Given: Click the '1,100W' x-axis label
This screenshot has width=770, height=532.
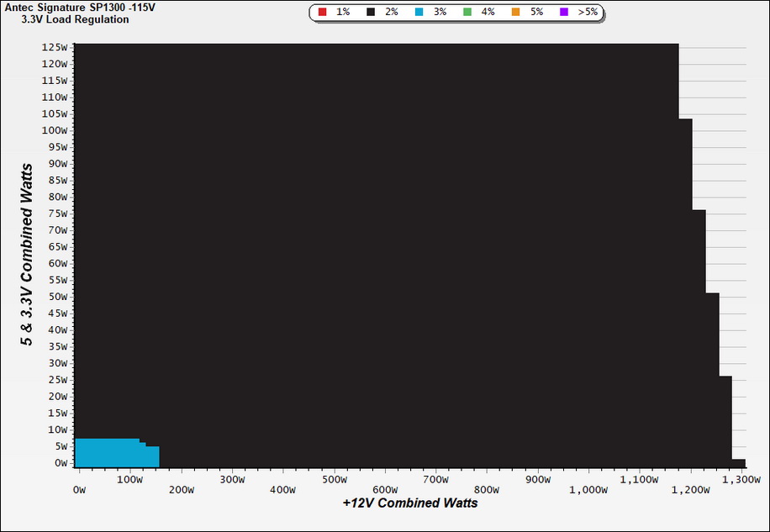Looking at the screenshot, I should tap(640, 480).
